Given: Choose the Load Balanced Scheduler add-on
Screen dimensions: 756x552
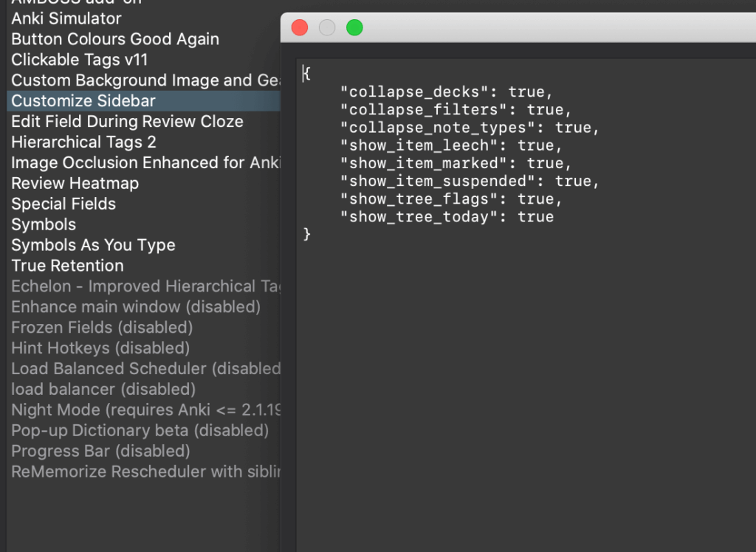Looking at the screenshot, I should pyautogui.click(x=144, y=369).
